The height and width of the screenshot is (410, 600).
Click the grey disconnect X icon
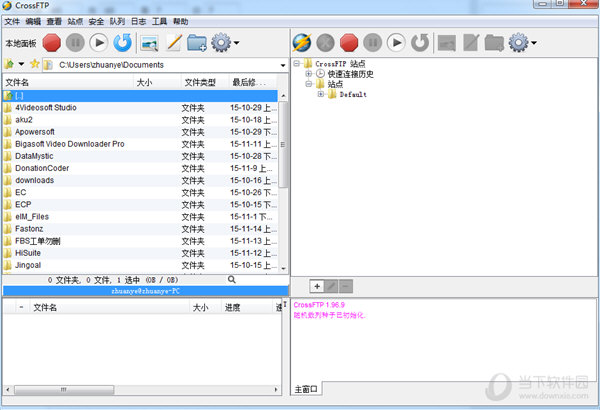coord(325,42)
